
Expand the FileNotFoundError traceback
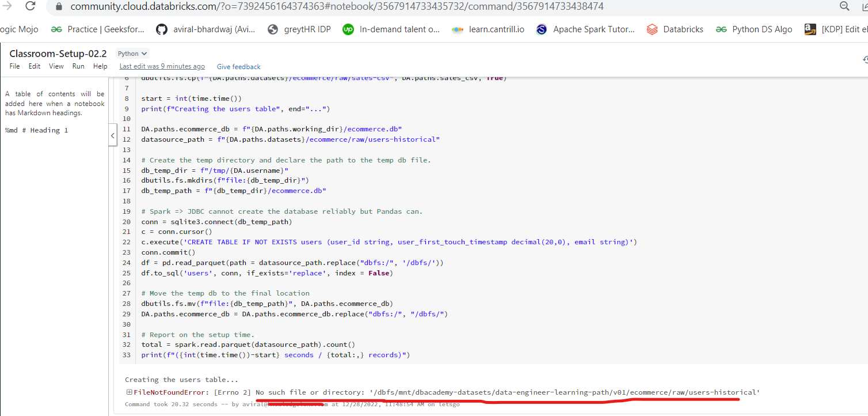130,392
